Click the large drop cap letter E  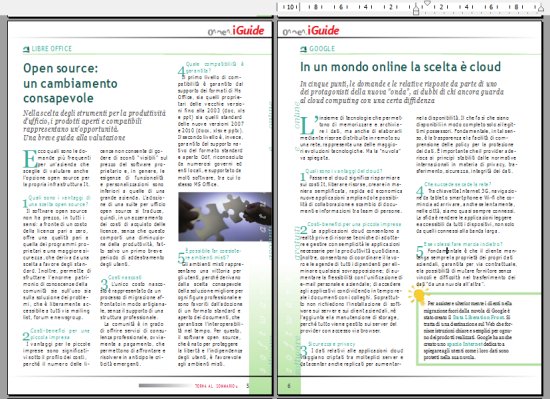coord(31,159)
